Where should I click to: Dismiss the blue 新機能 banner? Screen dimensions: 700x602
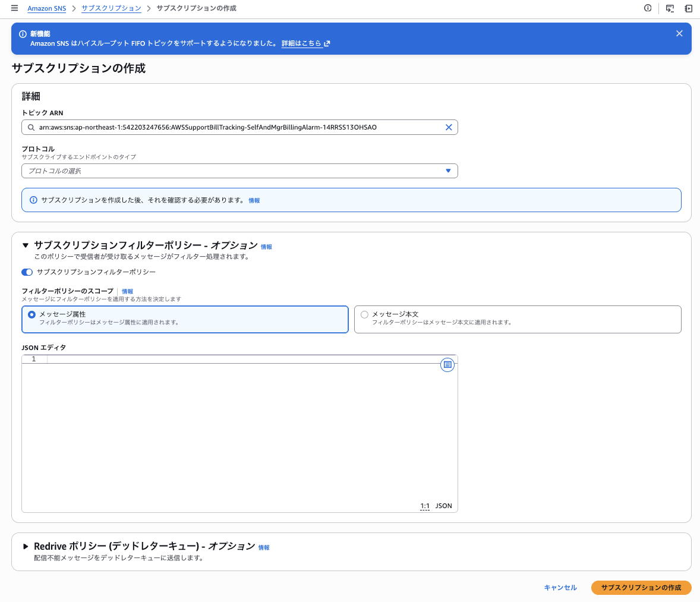[679, 33]
